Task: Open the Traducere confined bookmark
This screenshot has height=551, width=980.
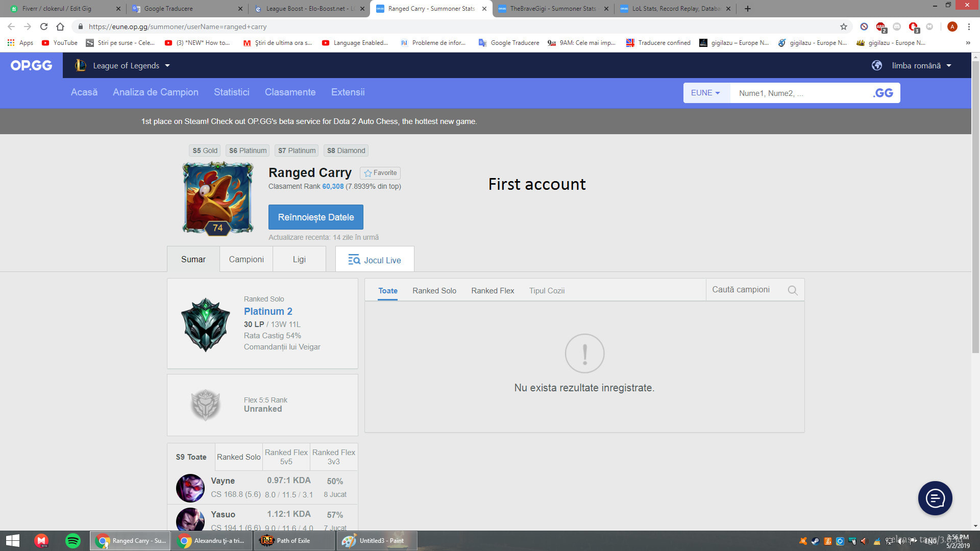Action: coord(658,43)
